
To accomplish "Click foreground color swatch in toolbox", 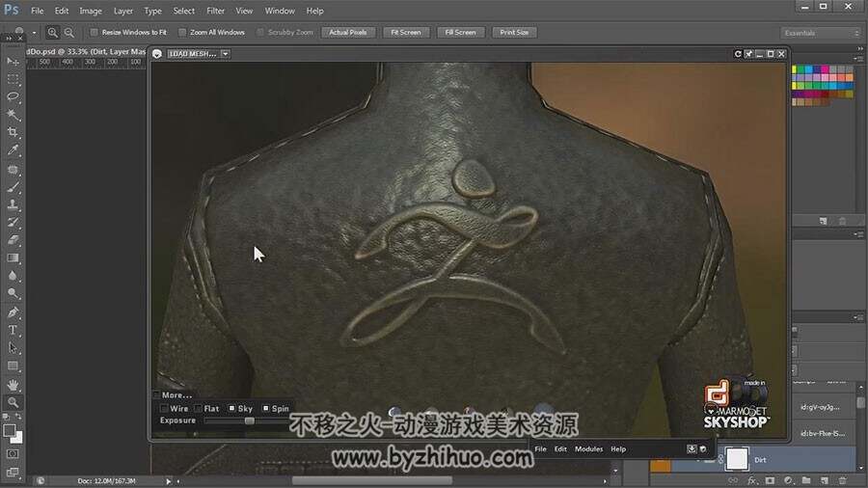I will coord(10,430).
